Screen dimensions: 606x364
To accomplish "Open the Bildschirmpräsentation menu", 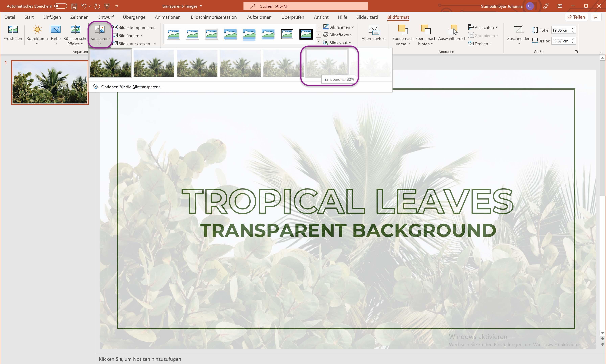I will tap(214, 17).
